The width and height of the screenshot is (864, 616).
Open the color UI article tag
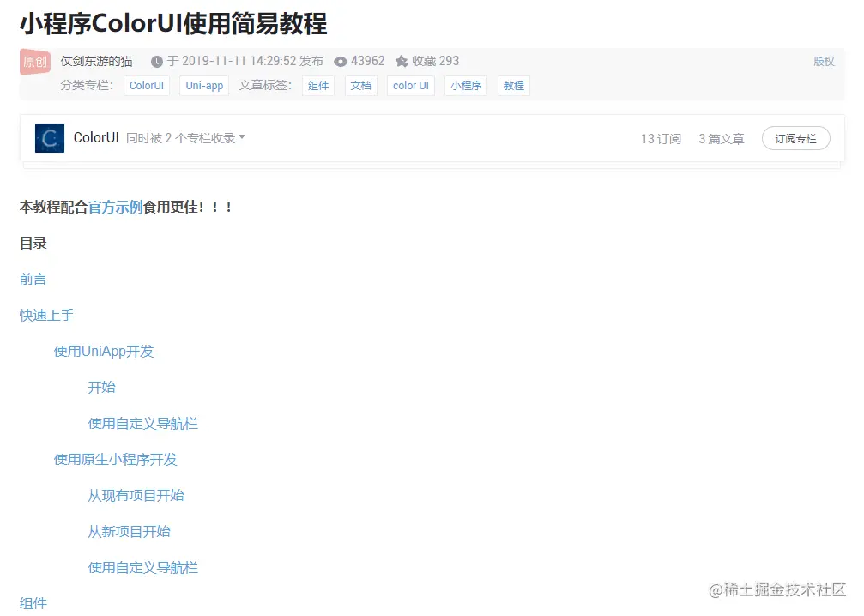(411, 86)
